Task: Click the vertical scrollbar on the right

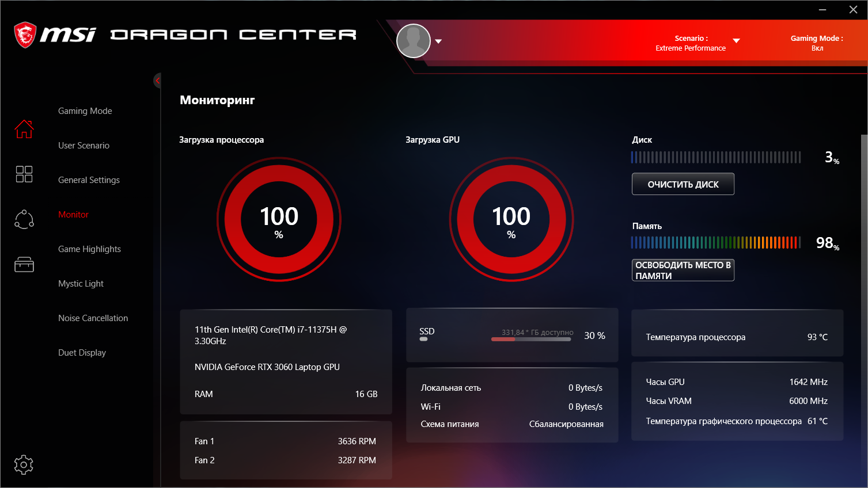Action: click(x=864, y=311)
